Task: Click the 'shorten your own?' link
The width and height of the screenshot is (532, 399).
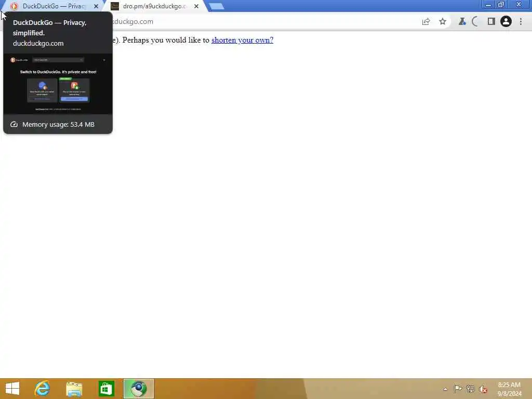Action: (242, 40)
